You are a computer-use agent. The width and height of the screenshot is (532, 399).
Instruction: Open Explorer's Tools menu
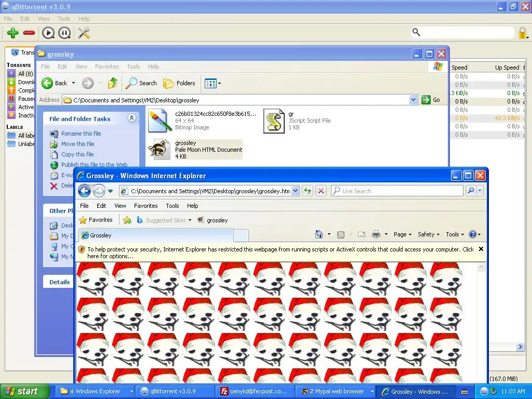tap(134, 66)
